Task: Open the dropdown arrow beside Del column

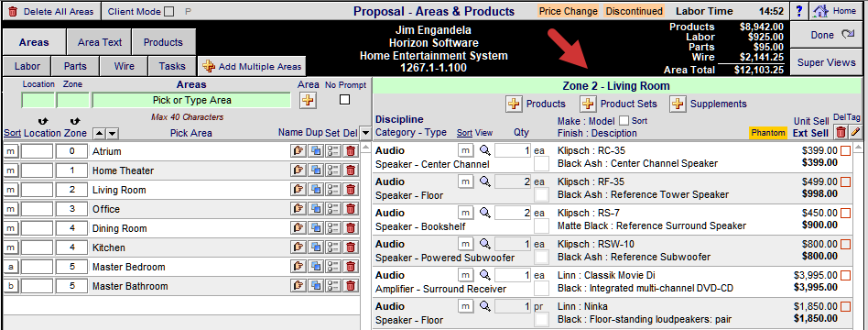Action: coord(364,133)
